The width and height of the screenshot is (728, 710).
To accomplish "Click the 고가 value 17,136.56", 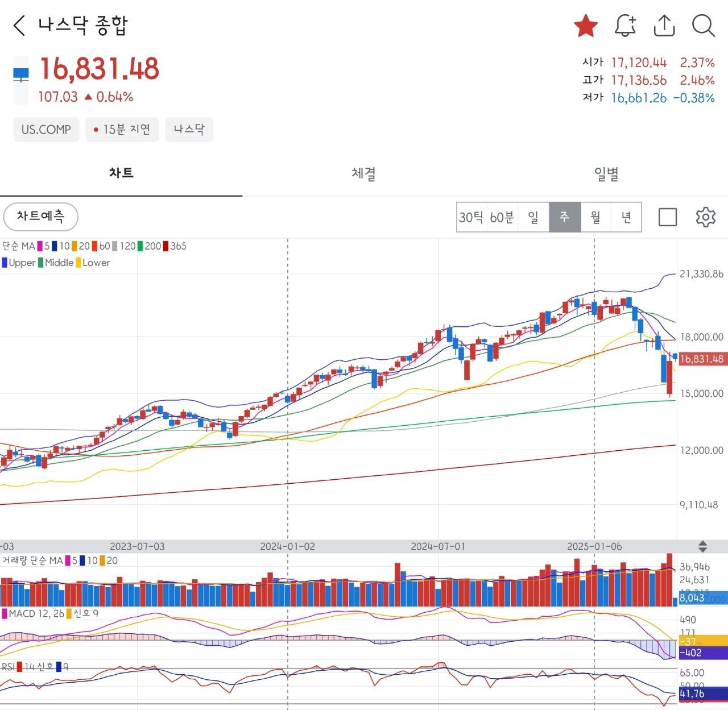I will (639, 80).
